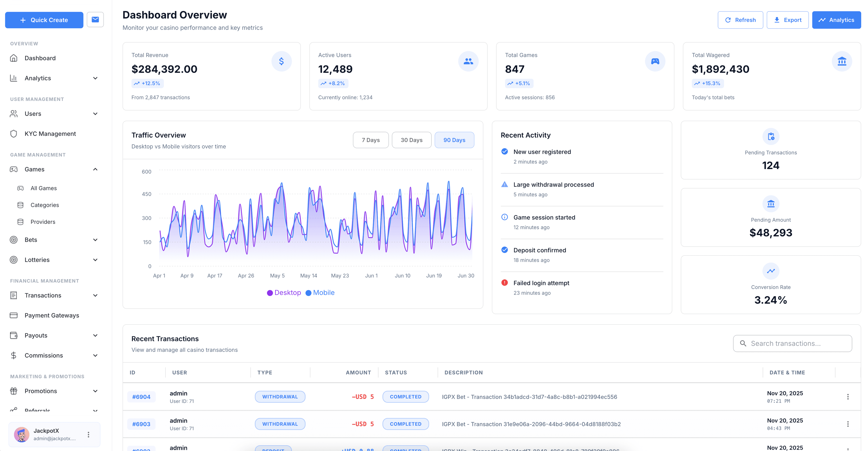Click the Payment Gateways card icon in sidebar
This screenshot has width=868, height=451.
coord(14,315)
